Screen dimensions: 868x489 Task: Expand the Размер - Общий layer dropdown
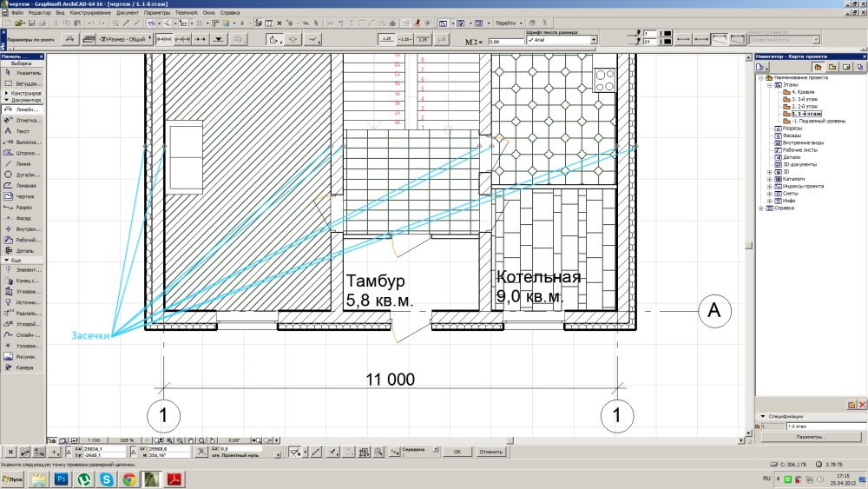125,39
